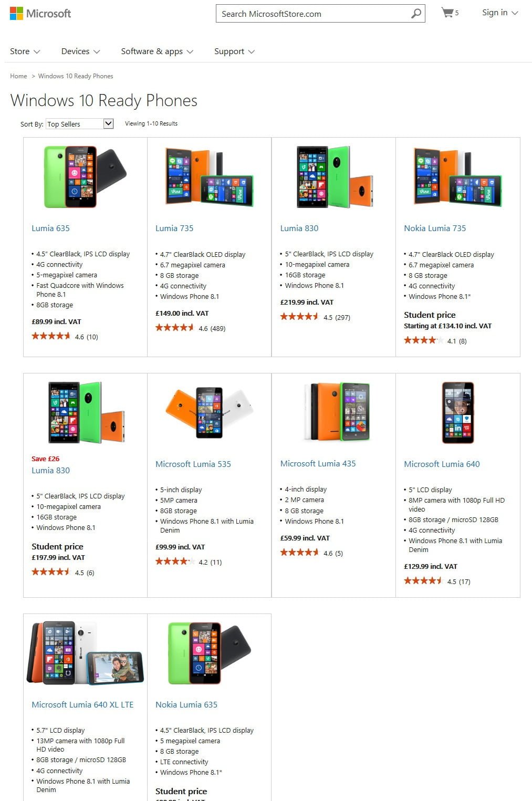
Task: Click the Microsoft Lumia 535 product image
Action: tap(209, 413)
